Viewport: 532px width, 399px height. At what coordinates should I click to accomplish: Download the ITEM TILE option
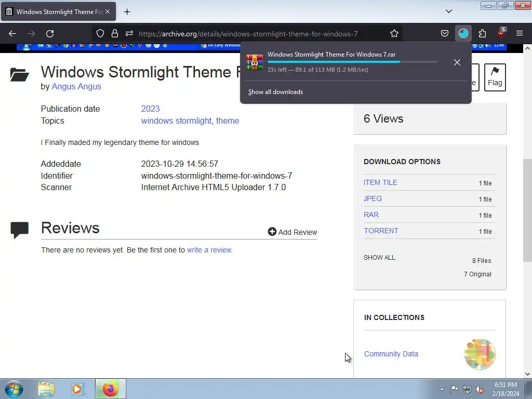(380, 182)
